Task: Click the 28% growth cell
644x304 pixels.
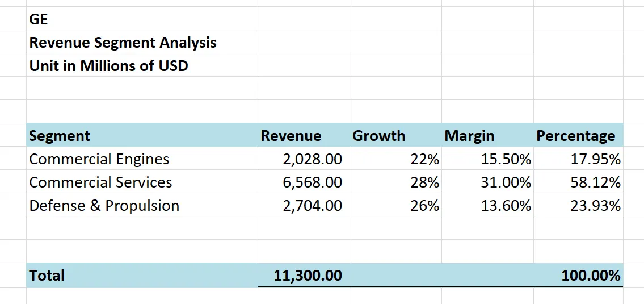Action: coord(424,182)
